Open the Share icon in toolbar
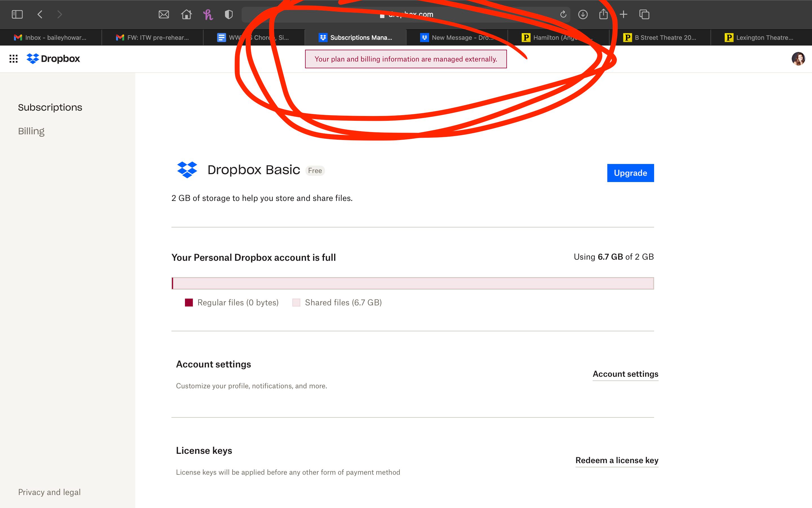The height and width of the screenshot is (508, 812). click(603, 14)
